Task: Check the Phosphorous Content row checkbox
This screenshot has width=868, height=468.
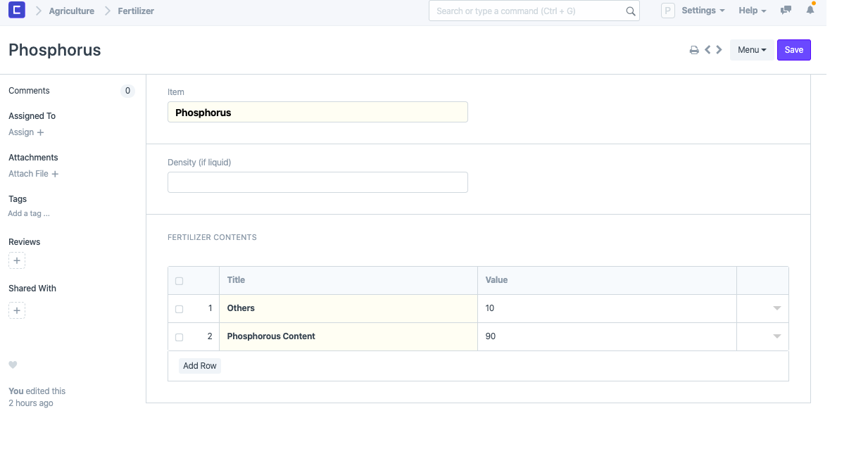Action: [x=179, y=337]
